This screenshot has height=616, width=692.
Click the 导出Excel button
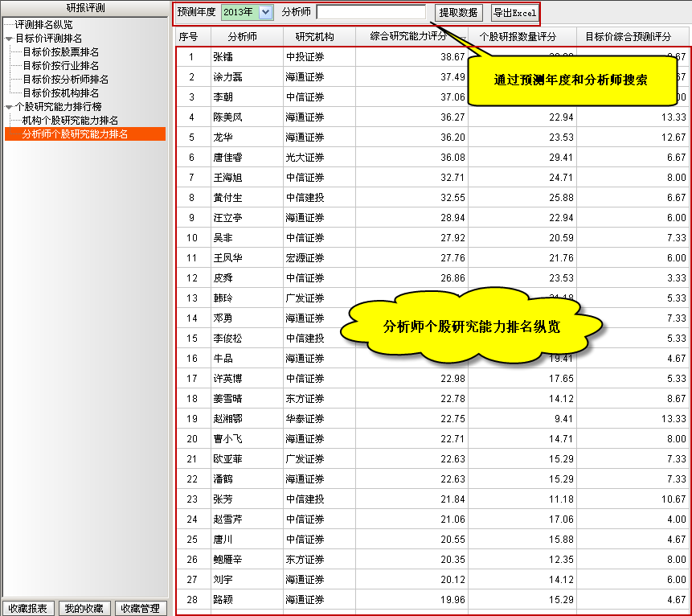point(514,13)
